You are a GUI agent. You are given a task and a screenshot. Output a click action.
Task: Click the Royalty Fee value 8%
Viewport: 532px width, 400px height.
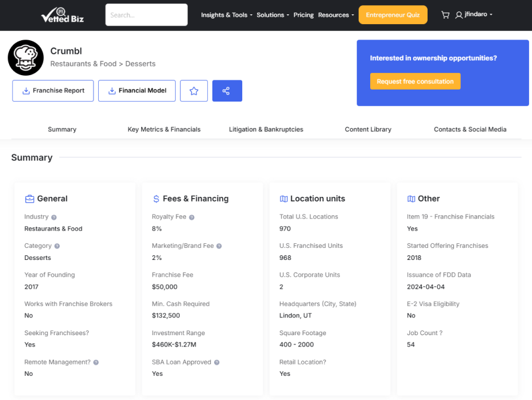[x=157, y=228]
